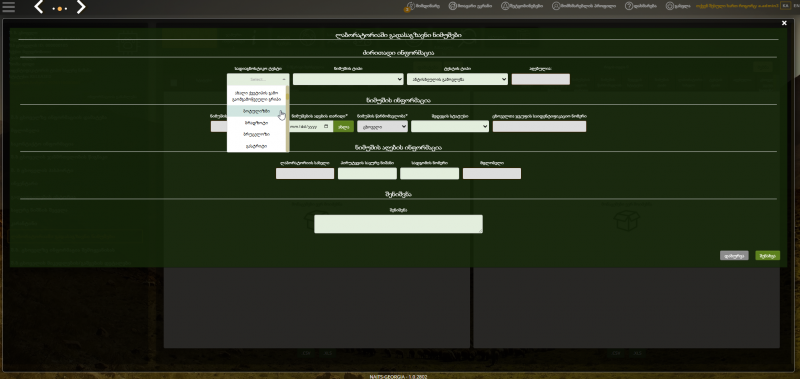800x379 pixels.
Task: Collapse the open Select... dropdown
Action: [258, 80]
